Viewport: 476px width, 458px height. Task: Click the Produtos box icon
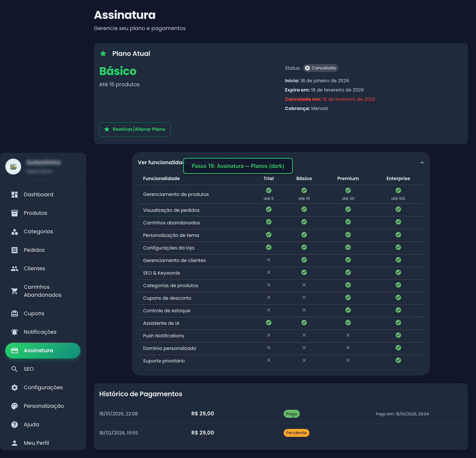click(x=15, y=213)
